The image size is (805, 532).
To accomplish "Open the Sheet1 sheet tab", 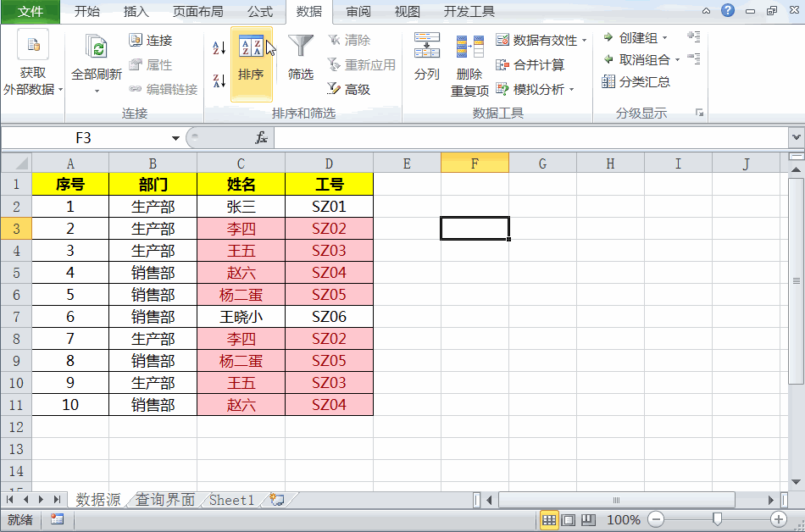I will [231, 500].
